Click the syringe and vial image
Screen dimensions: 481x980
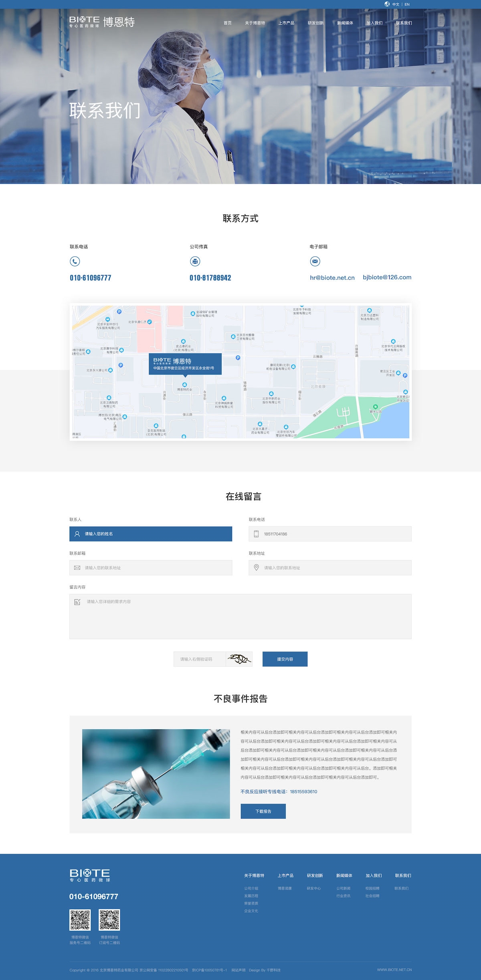click(x=156, y=774)
